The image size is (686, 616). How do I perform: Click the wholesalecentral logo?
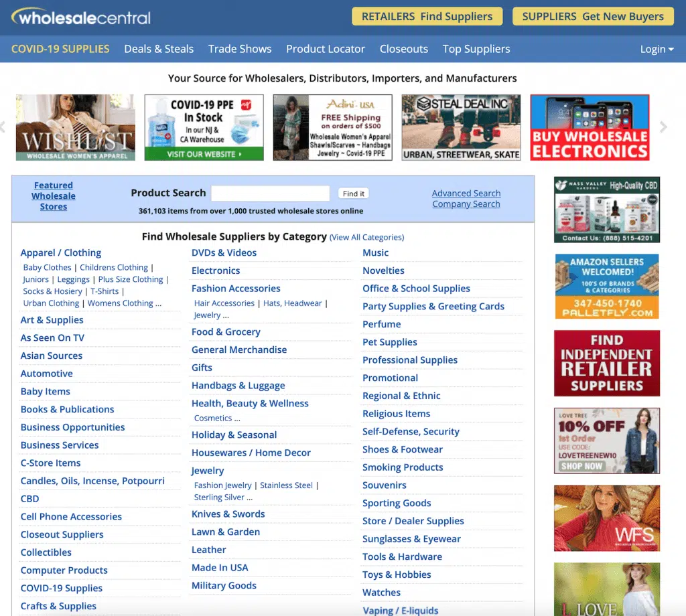pyautogui.click(x=81, y=17)
